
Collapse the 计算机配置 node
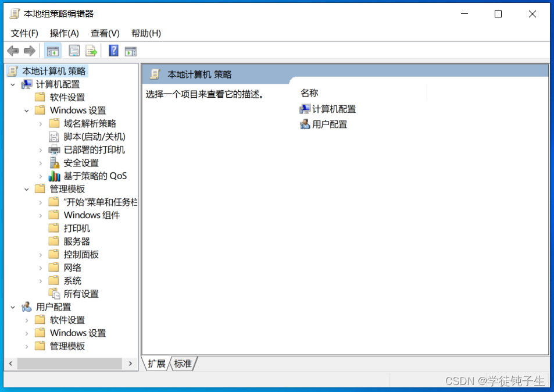13,84
